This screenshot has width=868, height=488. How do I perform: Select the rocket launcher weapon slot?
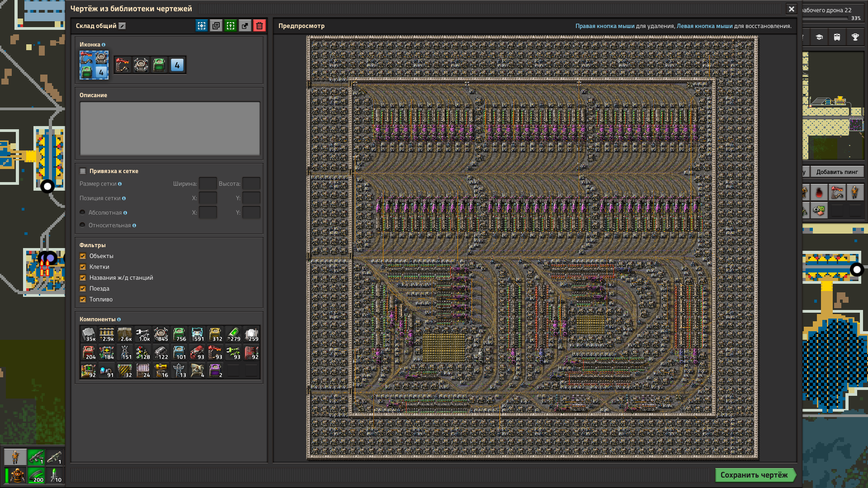54,457
